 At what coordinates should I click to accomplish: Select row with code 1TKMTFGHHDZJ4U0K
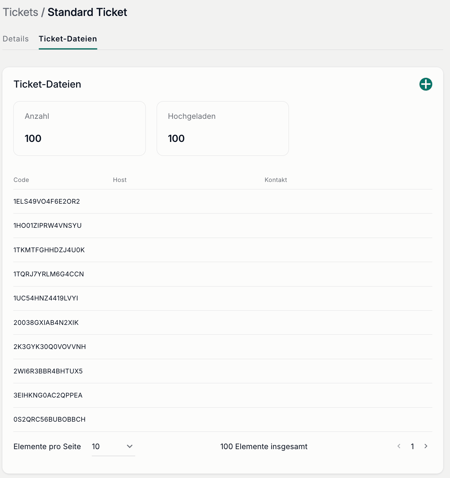(x=223, y=250)
